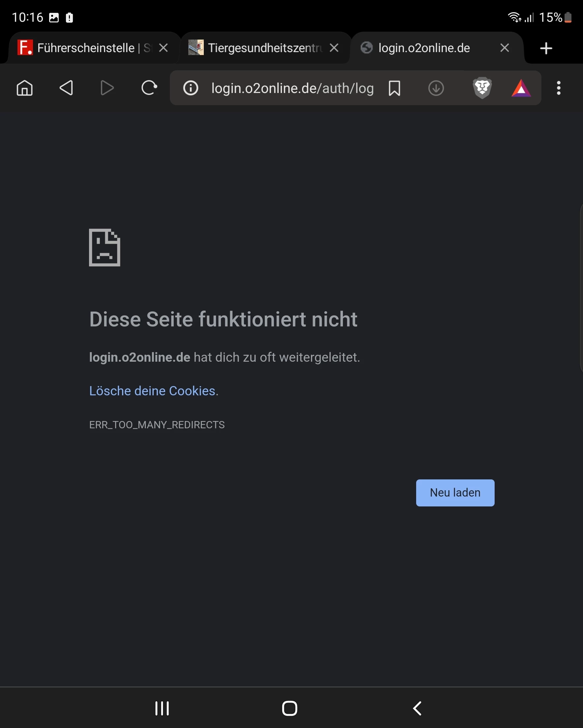The width and height of the screenshot is (583, 728).
Task: Tap the battery alert notification icon
Action: (69, 17)
